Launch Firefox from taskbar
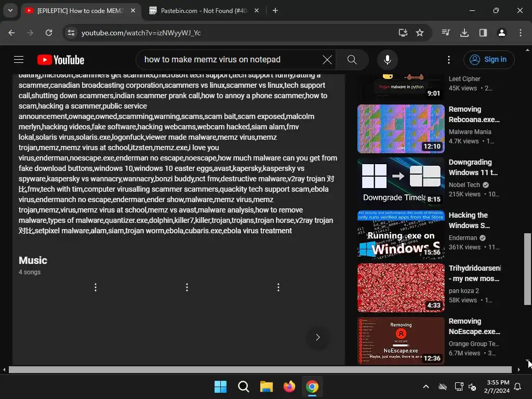532x399 pixels. click(x=289, y=387)
